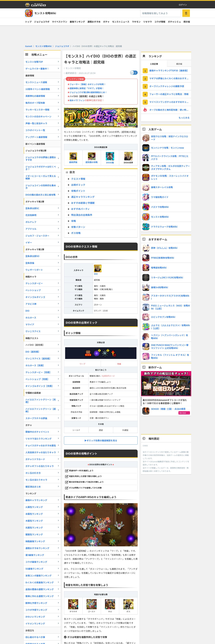The width and height of the screenshot is (215, 644).
Task: Click the DIOの世界 quest banner image
Action: pos(101,118)
